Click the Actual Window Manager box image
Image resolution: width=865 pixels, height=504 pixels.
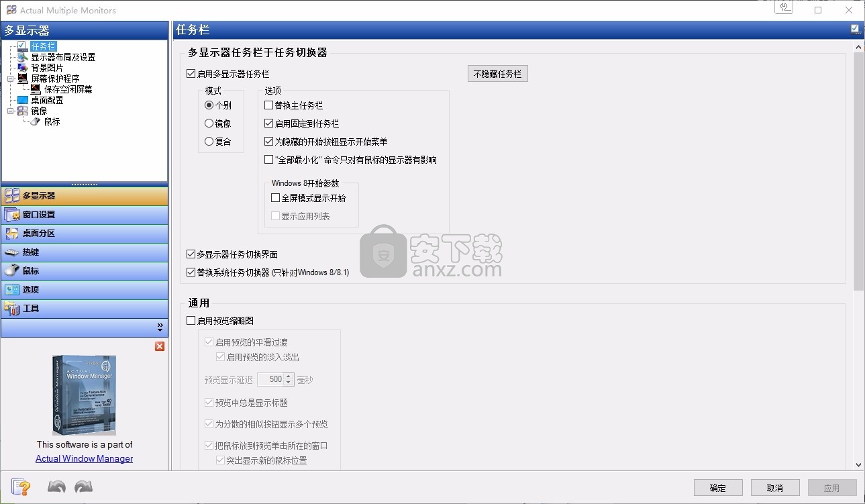pyautogui.click(x=84, y=395)
